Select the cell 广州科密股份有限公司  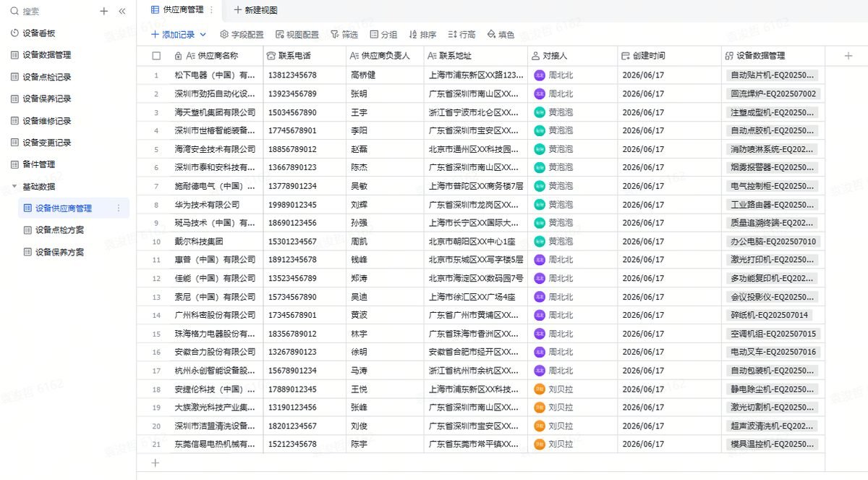[x=216, y=315]
